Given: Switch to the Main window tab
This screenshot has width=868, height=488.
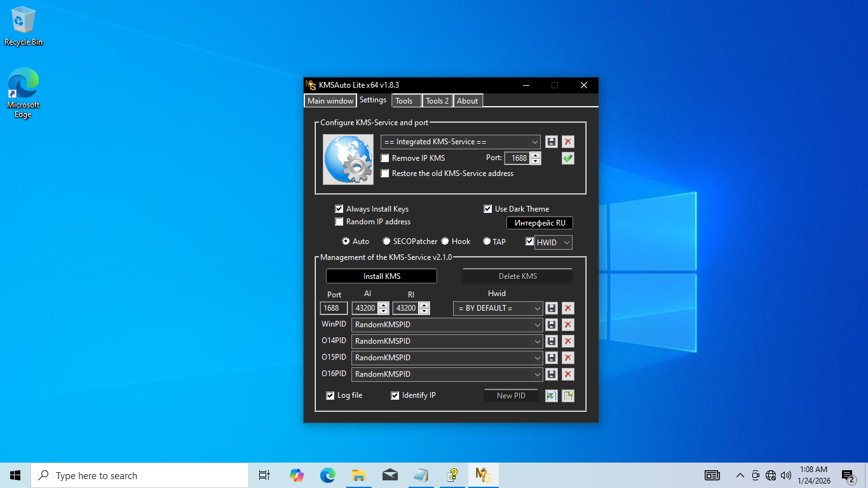Looking at the screenshot, I should click(330, 101).
